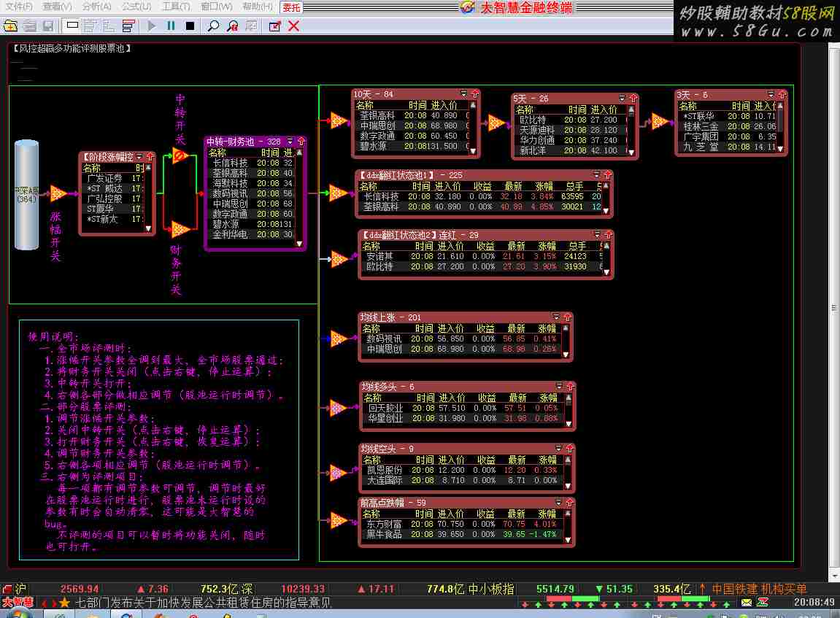Open dropdown arrow on 均线上涨 - 201 panel

pyautogui.click(x=556, y=317)
